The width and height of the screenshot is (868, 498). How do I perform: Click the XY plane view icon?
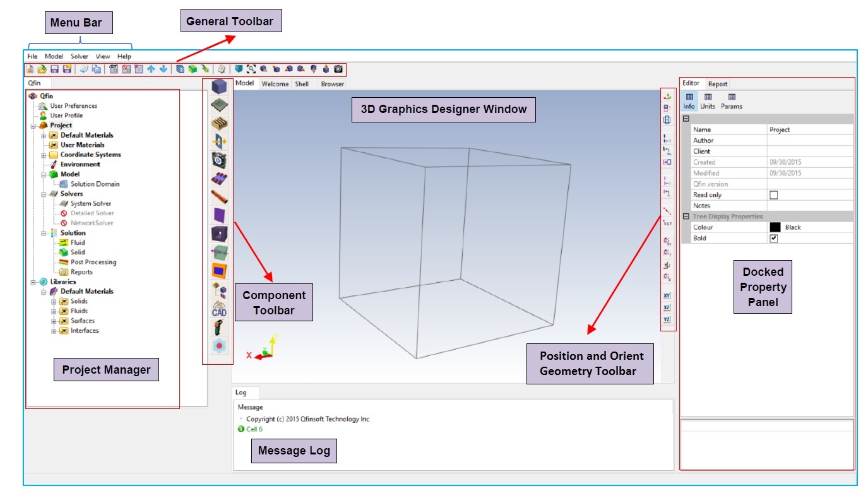667,295
